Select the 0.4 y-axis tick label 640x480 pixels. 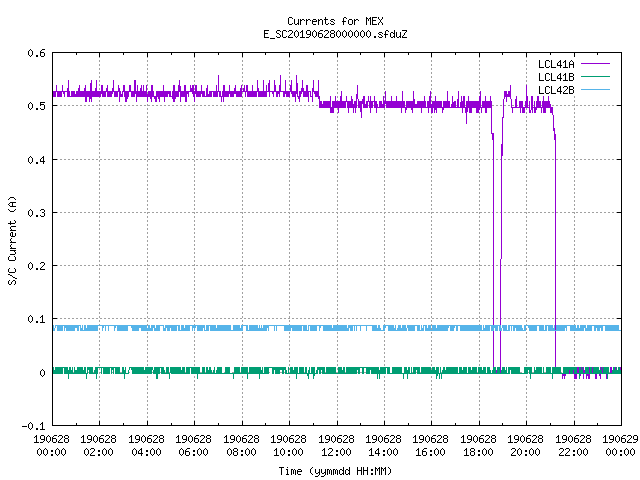tap(36, 160)
